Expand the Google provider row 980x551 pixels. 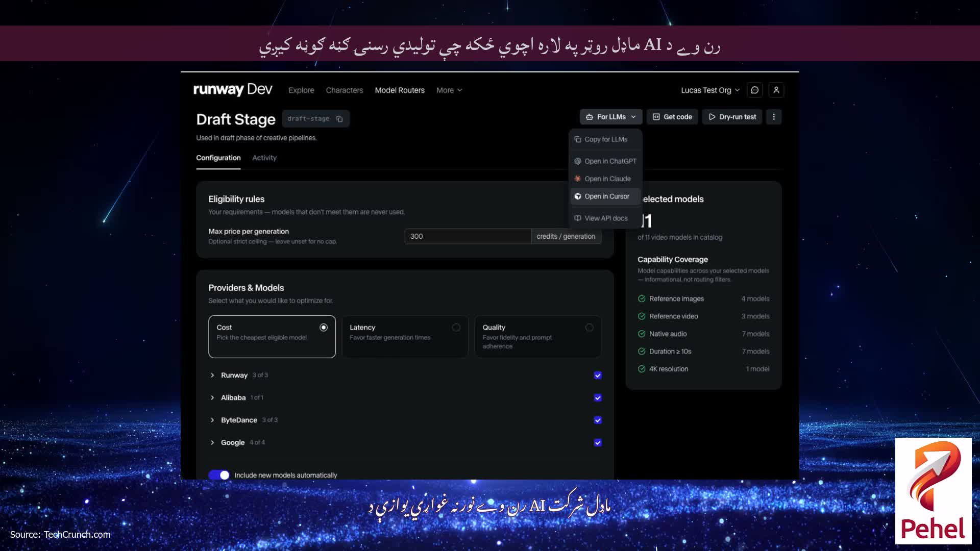coord(212,443)
